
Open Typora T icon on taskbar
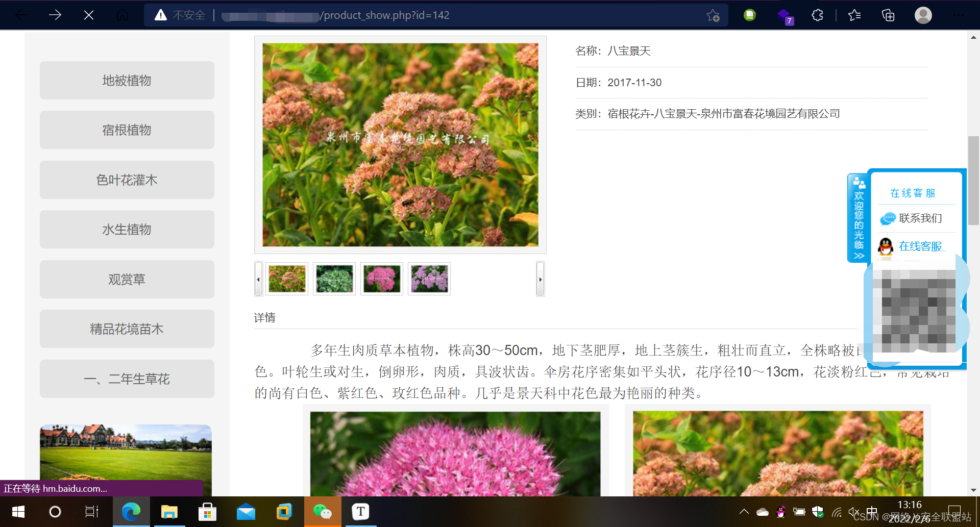[x=361, y=512]
